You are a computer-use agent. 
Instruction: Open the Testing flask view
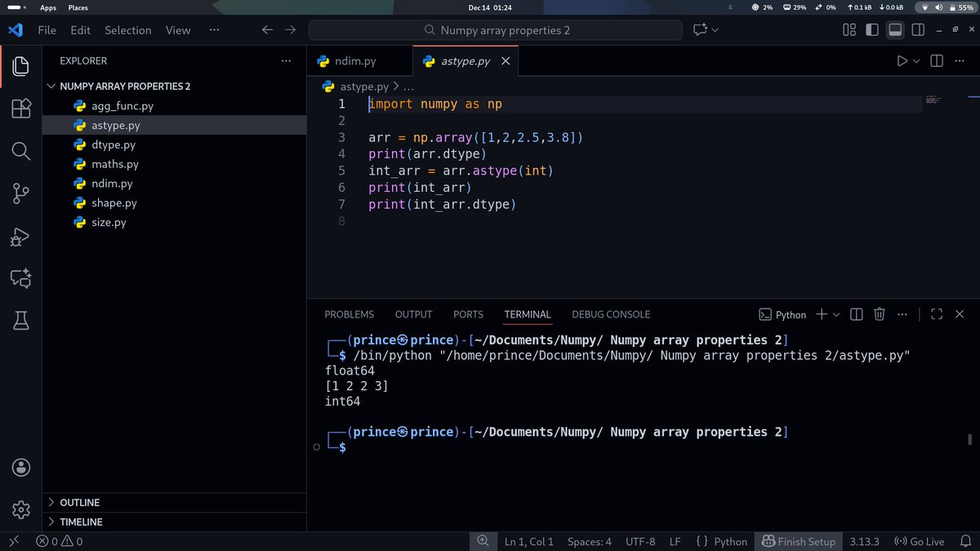click(x=20, y=321)
